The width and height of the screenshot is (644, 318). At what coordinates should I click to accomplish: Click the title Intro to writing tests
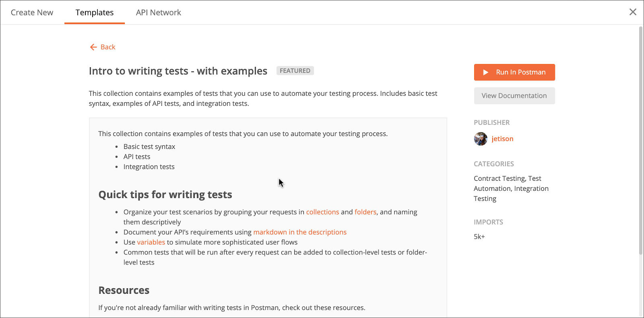(178, 71)
